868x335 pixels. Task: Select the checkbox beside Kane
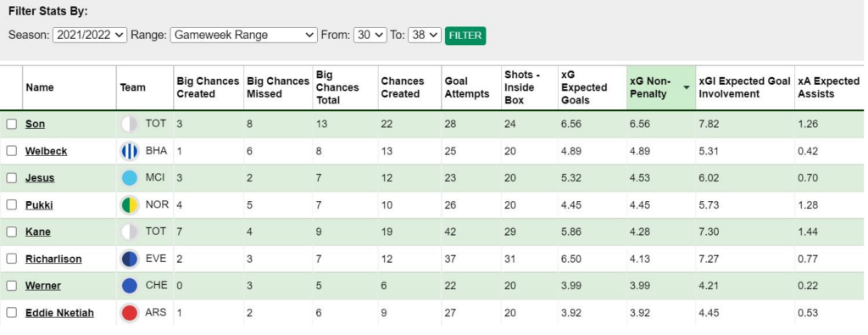pos(12,232)
